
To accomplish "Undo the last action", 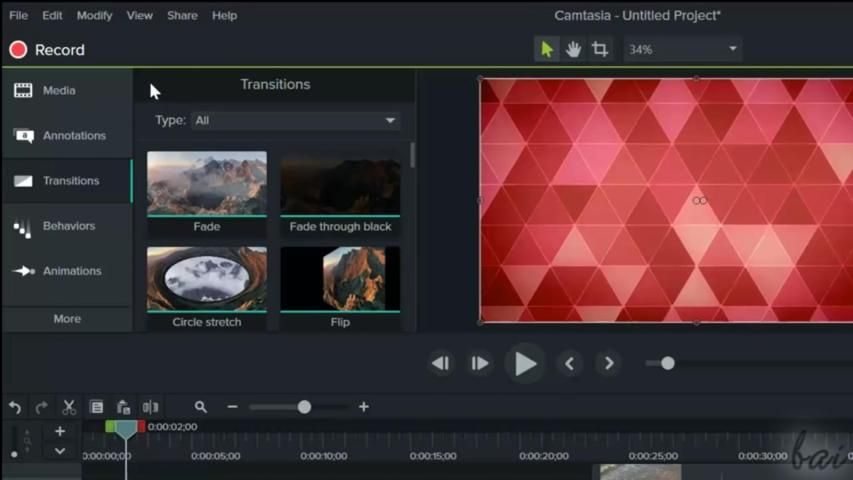I will point(15,407).
